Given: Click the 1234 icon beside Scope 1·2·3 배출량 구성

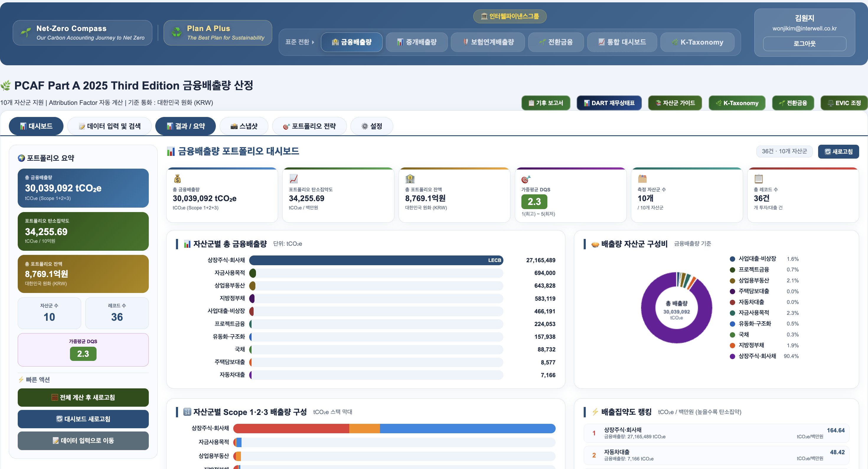Looking at the screenshot, I should coord(187,412).
